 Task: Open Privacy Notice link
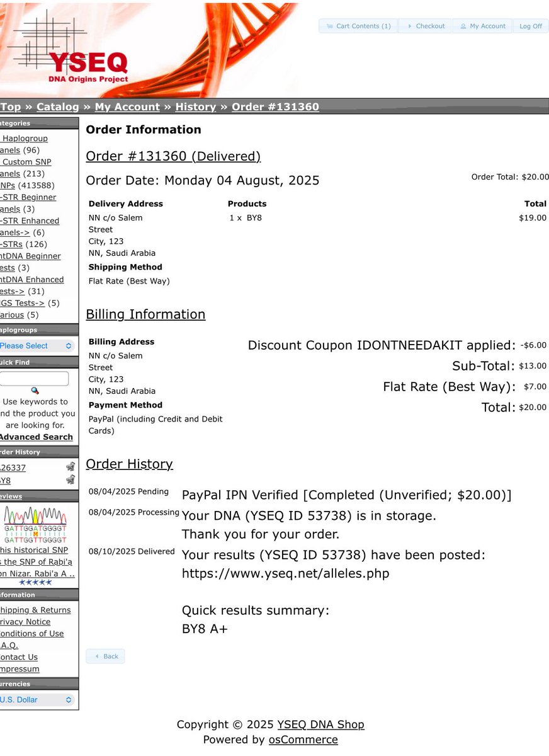(x=25, y=622)
